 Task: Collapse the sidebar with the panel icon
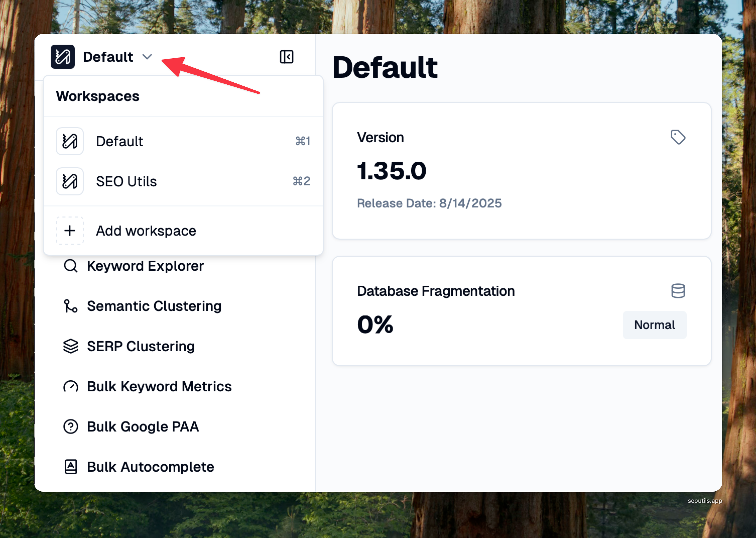286,57
